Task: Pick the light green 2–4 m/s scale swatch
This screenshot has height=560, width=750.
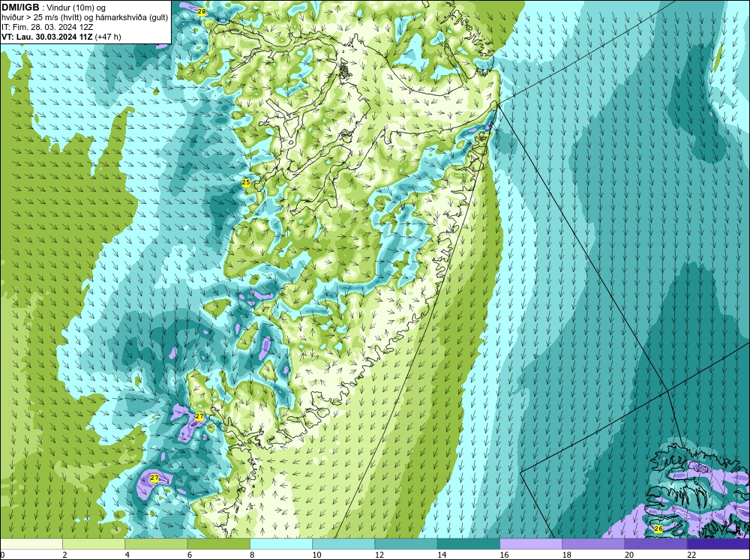Action: [x=94, y=544]
